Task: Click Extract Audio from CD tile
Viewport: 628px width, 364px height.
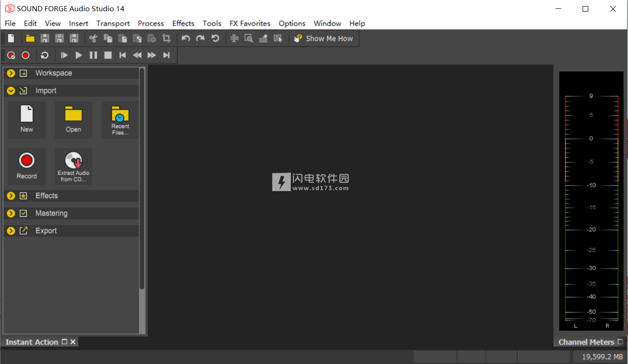Action: tap(73, 166)
